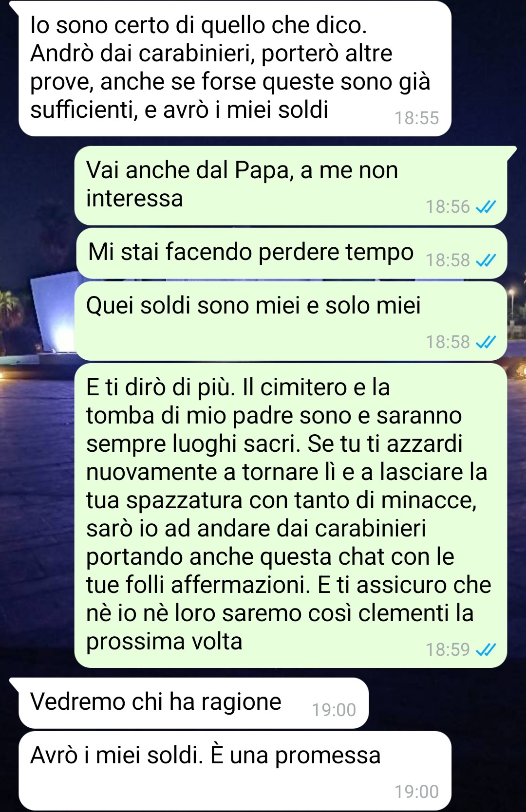Screen dimensions: 526x812
Task: Select the 'Vai anche dal Papa' message bubble
Action: 291,185
